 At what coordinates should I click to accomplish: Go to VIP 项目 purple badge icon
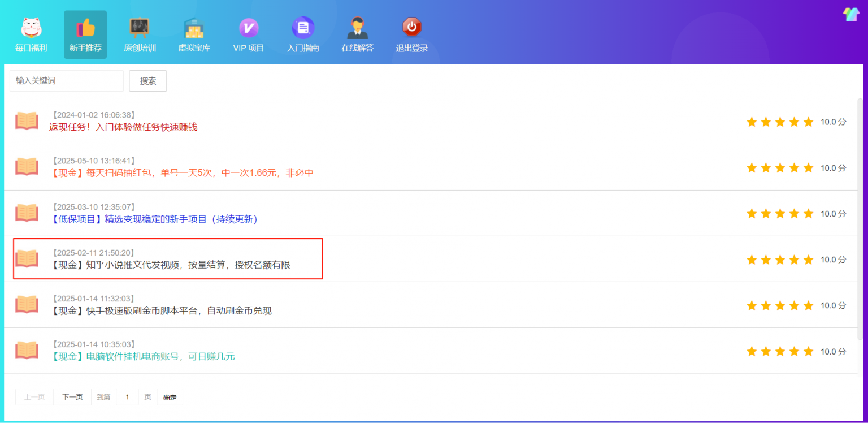(x=249, y=28)
